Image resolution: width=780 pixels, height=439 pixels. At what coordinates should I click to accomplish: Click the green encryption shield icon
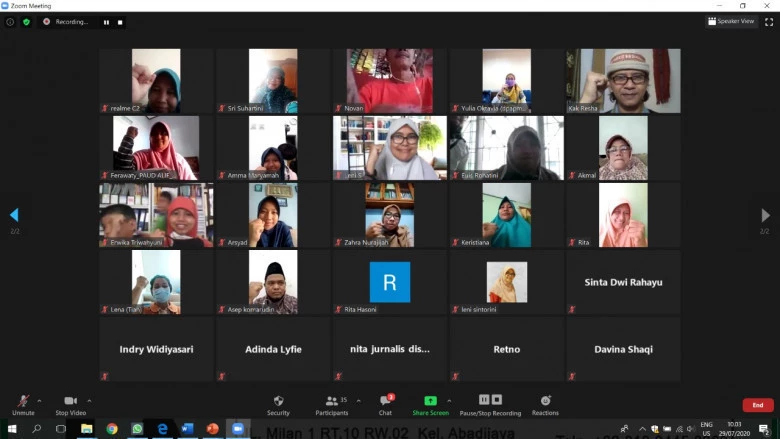(x=26, y=22)
